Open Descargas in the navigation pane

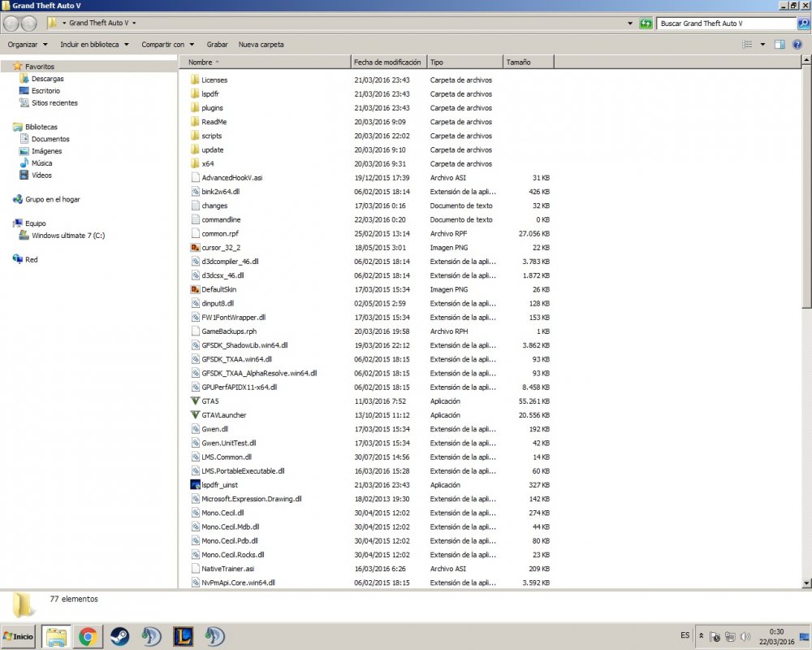[47, 79]
